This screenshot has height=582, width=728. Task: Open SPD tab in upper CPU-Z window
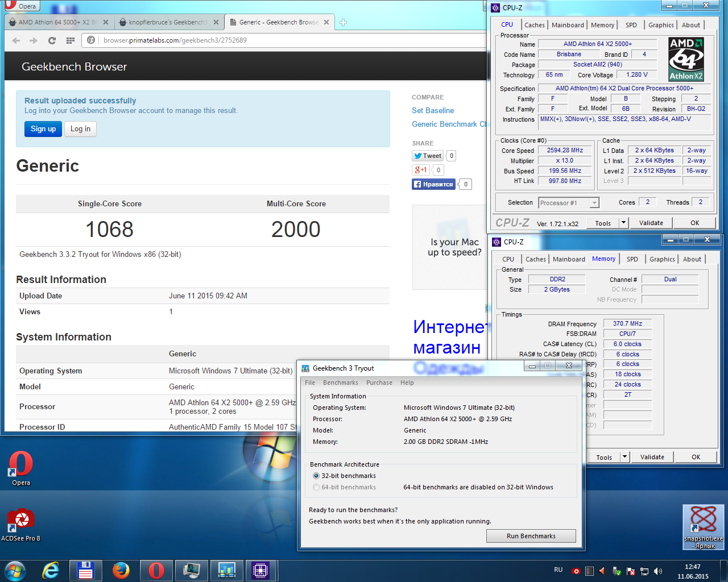click(631, 25)
